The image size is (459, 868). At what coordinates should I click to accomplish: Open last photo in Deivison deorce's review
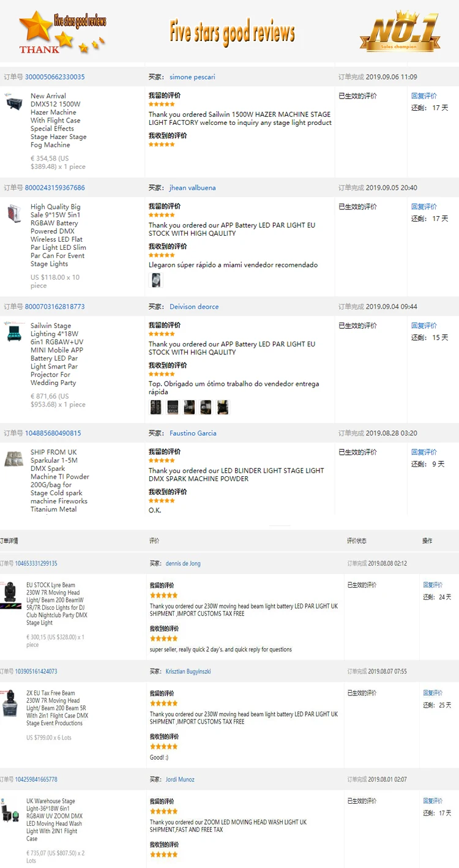(x=223, y=406)
